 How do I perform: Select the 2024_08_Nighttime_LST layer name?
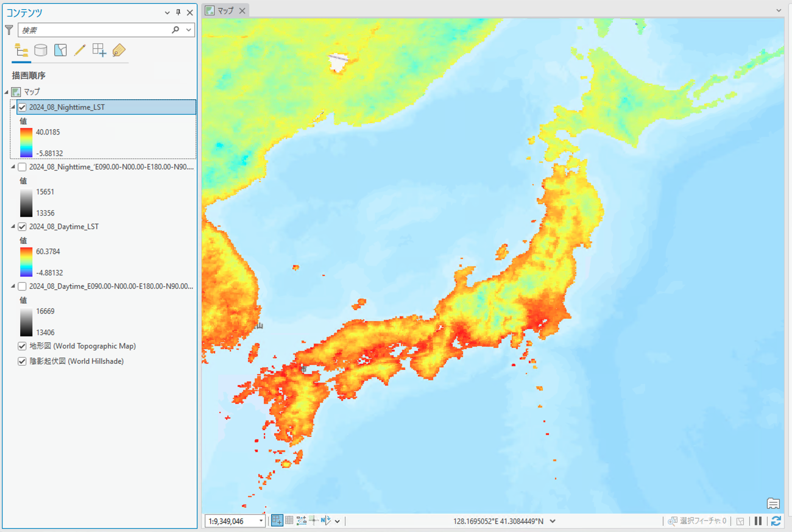point(67,107)
